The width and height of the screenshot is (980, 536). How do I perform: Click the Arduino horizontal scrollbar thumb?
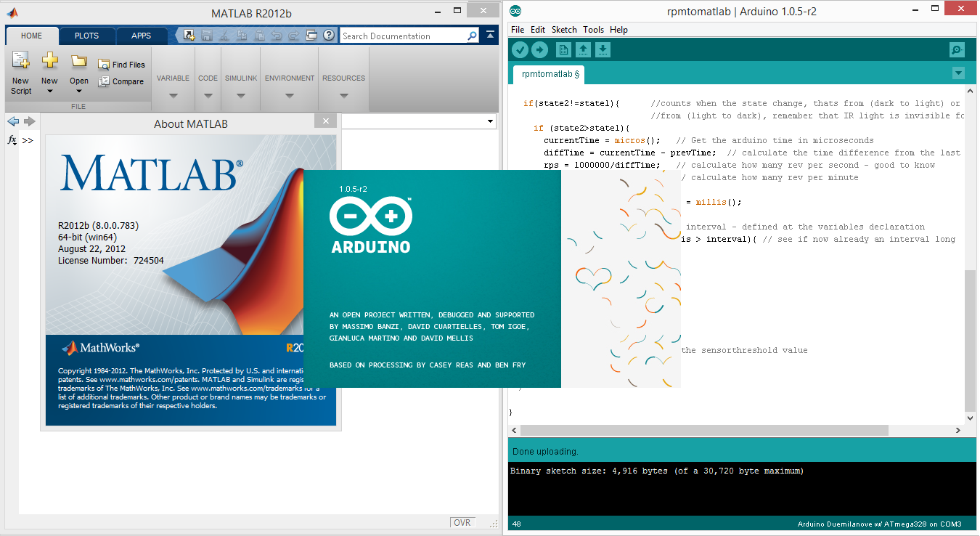point(704,431)
